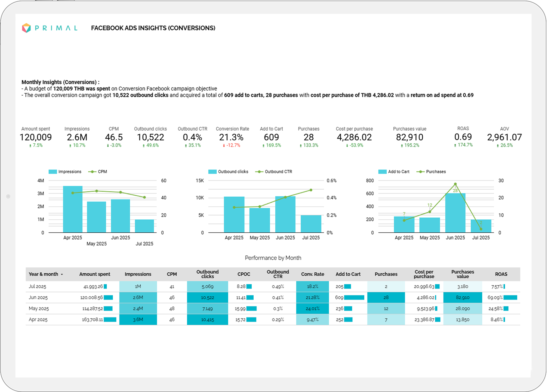The height and width of the screenshot is (392, 547).
Task: Select the Conv. Rate column header
Action: 312,274
